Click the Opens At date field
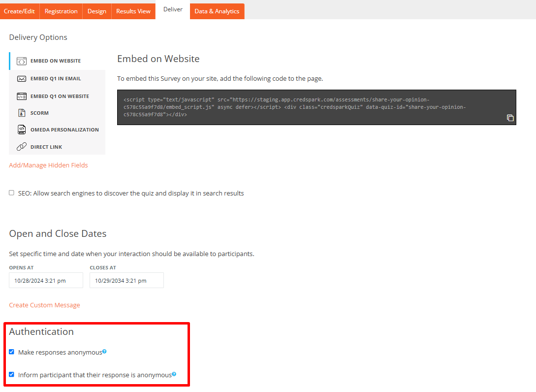 [46, 281]
